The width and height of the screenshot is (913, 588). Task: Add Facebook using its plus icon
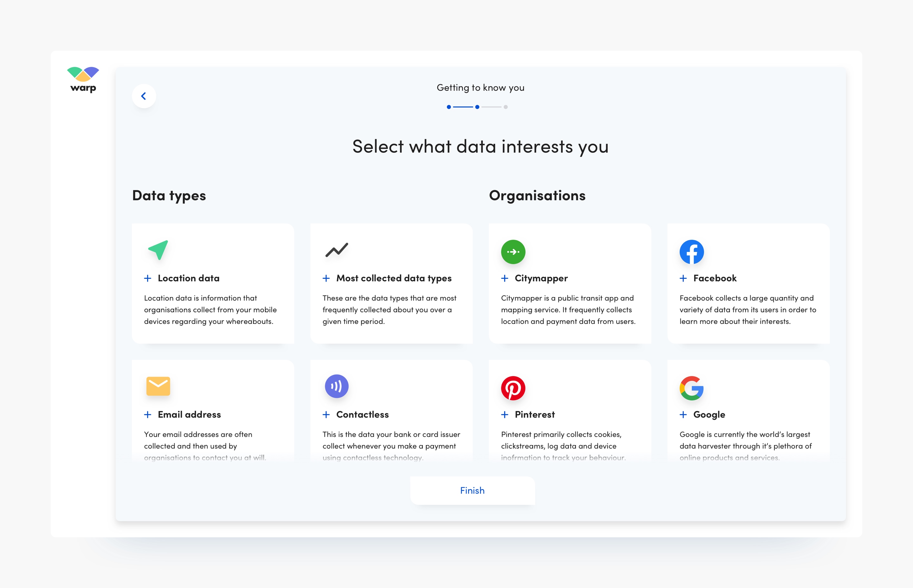coord(683,278)
